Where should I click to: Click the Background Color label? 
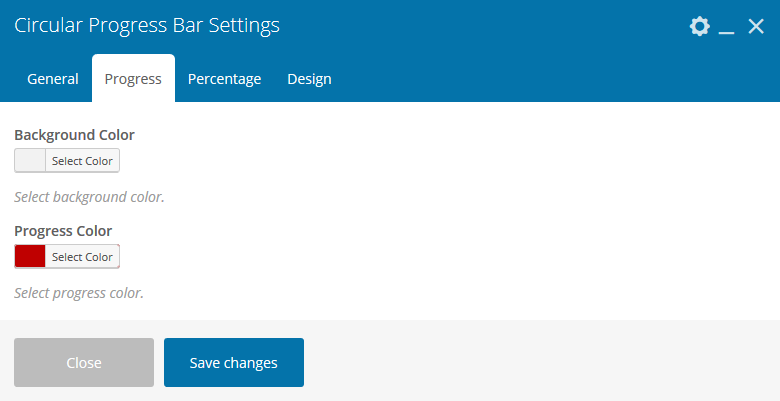point(74,135)
